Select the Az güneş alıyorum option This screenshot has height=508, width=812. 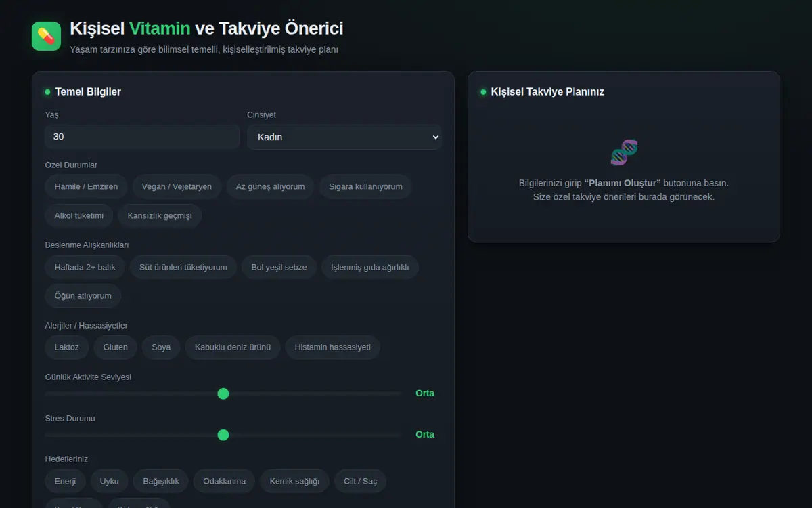(270, 187)
